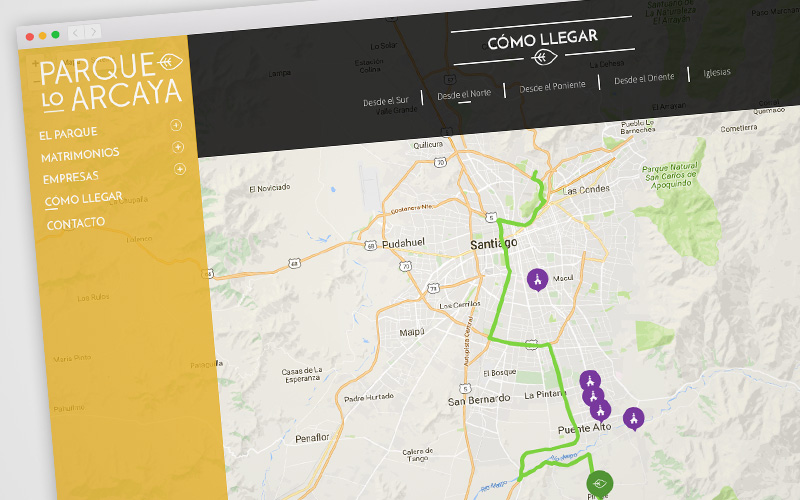This screenshot has height=500, width=800.
Task: Click the leaf icon under Cómo Llegar heading
Action: click(544, 57)
